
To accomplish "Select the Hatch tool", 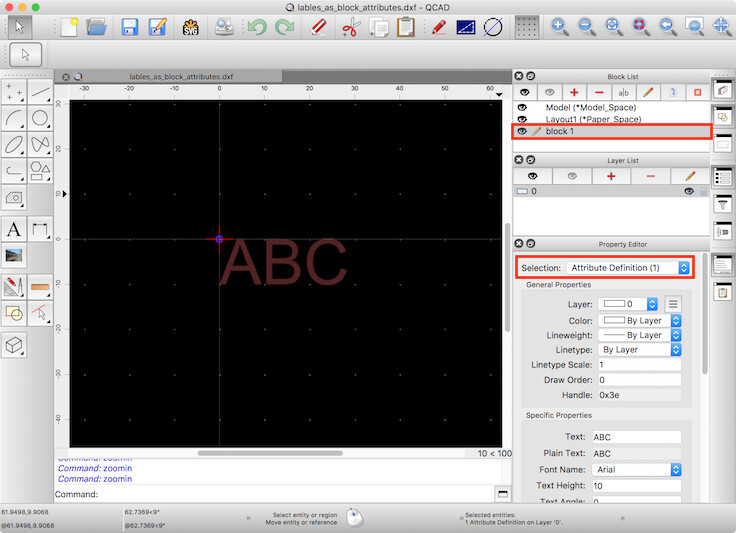I will 14,198.
